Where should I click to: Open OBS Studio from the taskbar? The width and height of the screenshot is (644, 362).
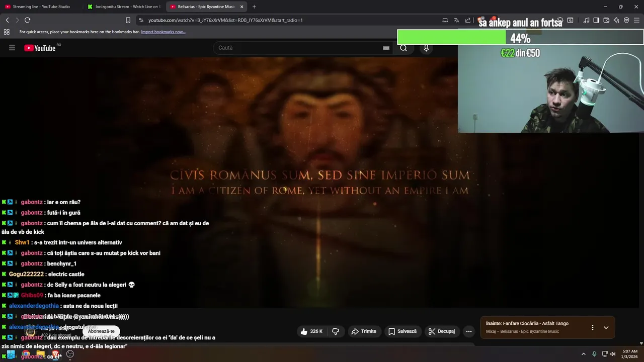[x=70, y=354]
